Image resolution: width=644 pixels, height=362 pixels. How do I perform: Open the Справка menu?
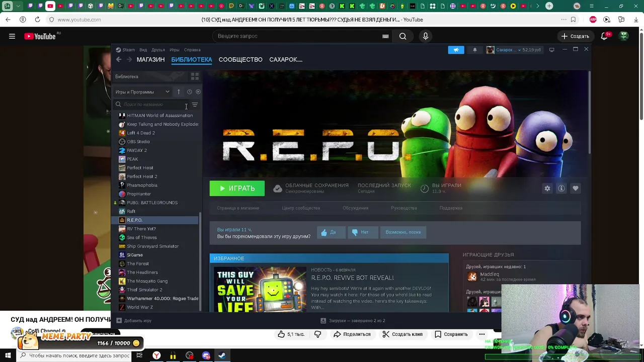pos(192,50)
